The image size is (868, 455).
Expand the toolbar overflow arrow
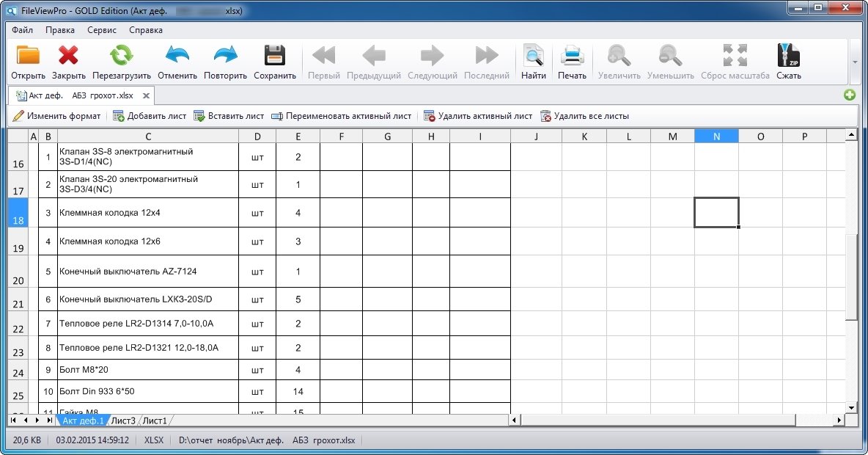point(855,62)
